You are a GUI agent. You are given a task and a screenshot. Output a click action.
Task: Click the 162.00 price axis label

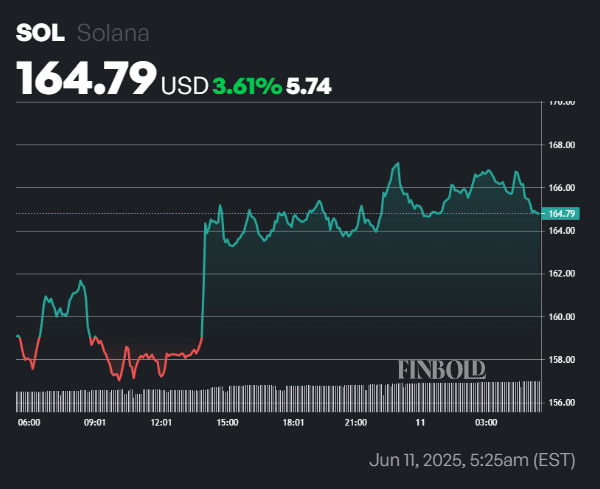562,274
